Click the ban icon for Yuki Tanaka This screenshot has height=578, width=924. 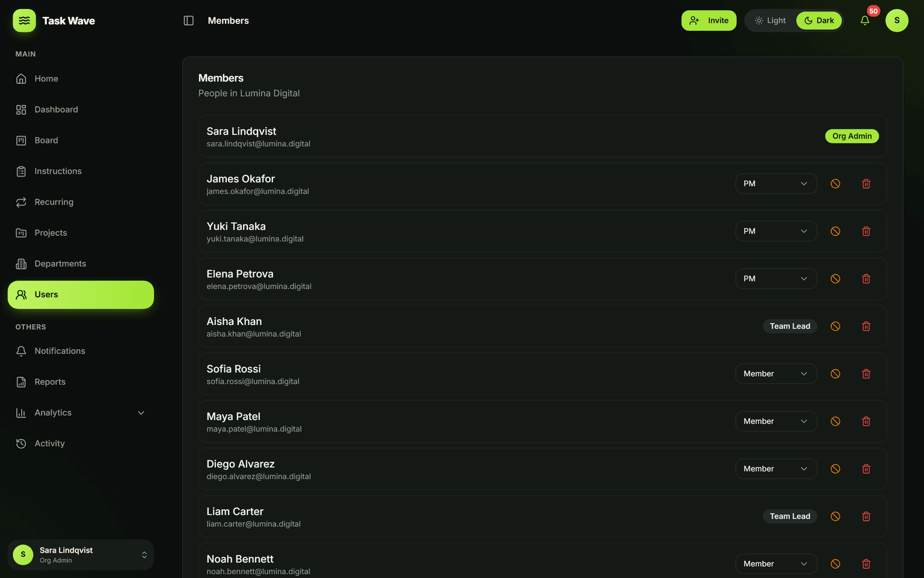pos(836,231)
